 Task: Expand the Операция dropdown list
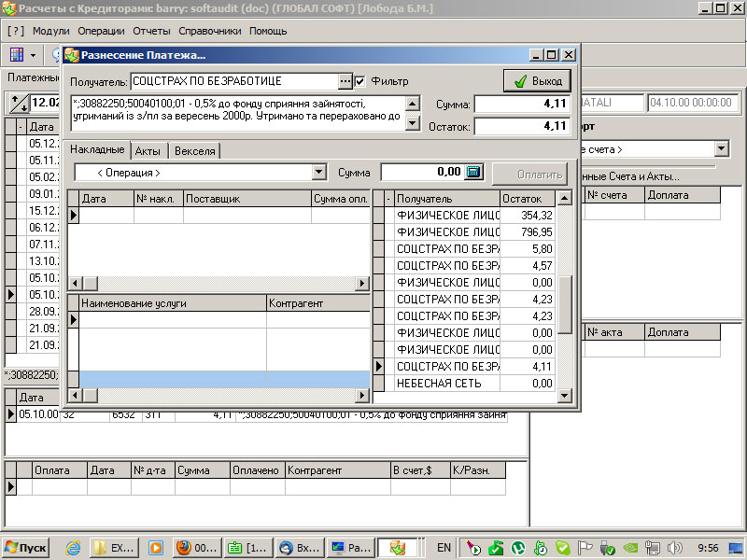click(318, 173)
